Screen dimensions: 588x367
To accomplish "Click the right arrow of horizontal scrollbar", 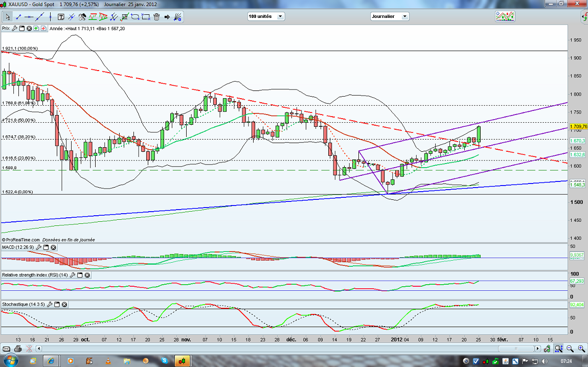I will [x=537, y=349].
